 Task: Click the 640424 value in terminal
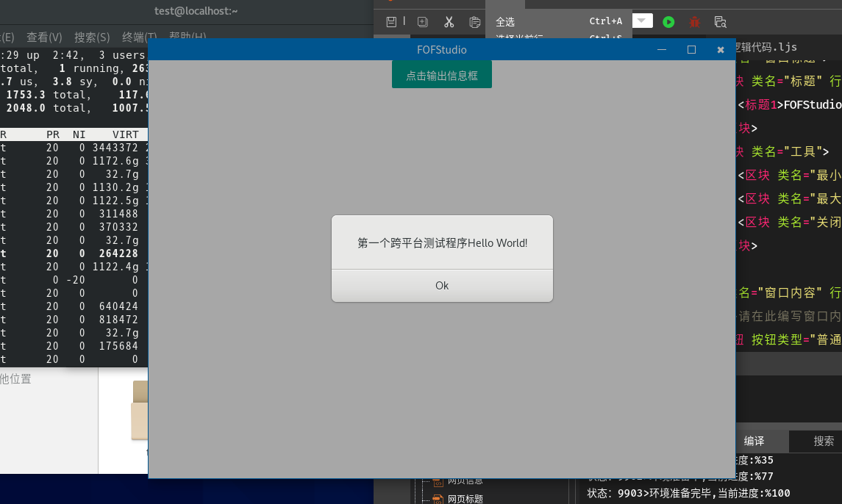[x=118, y=306]
